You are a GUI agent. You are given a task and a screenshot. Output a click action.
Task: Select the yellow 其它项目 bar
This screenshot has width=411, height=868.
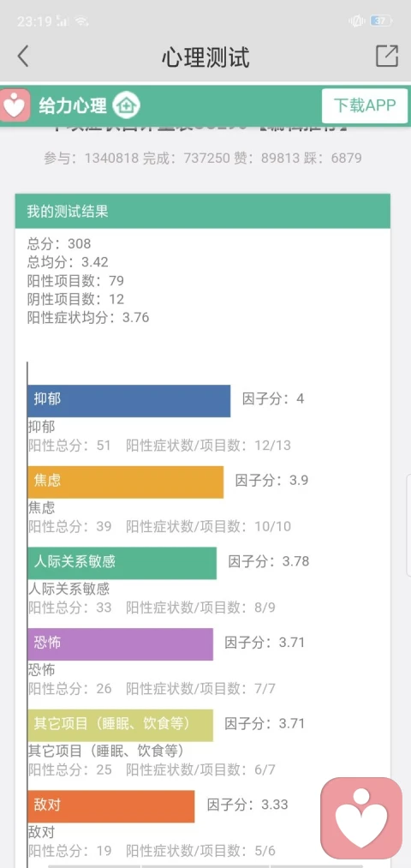(120, 725)
